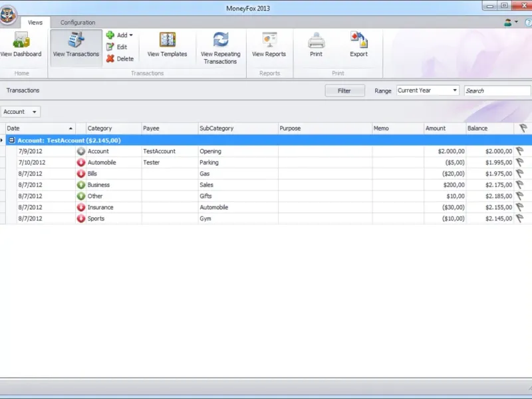Click the Tester payee cell
Image resolution: width=532 pixels, height=399 pixels.
(x=170, y=162)
